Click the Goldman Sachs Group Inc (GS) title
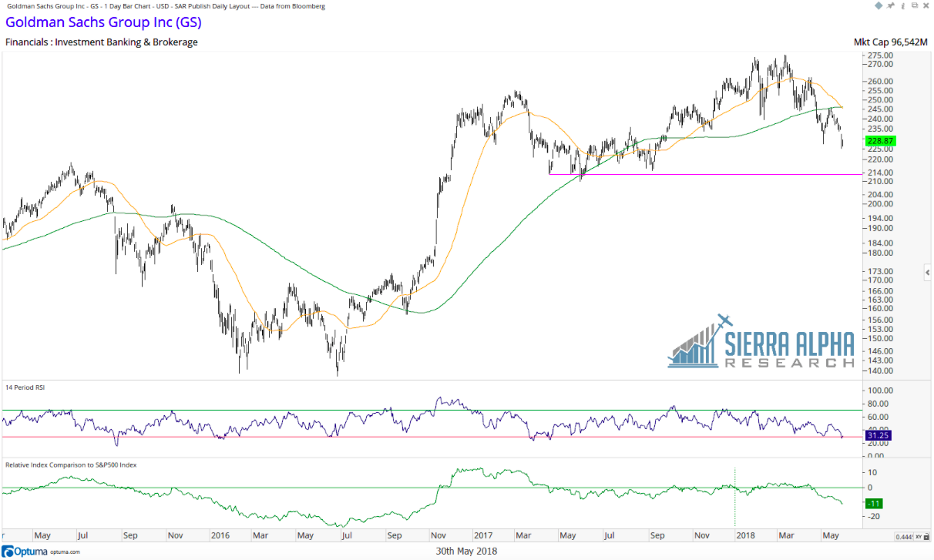The width and height of the screenshot is (934, 560). 104,22
